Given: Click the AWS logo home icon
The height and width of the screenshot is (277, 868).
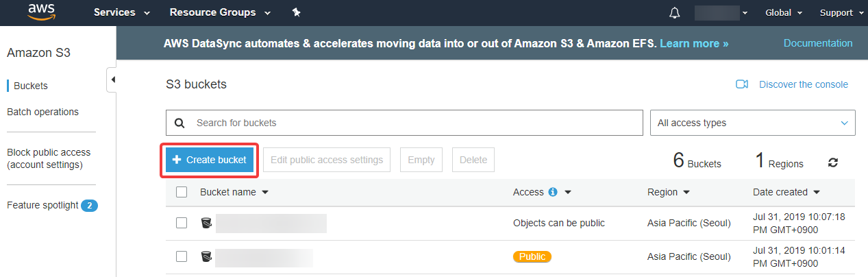Looking at the screenshot, I should coord(42,12).
